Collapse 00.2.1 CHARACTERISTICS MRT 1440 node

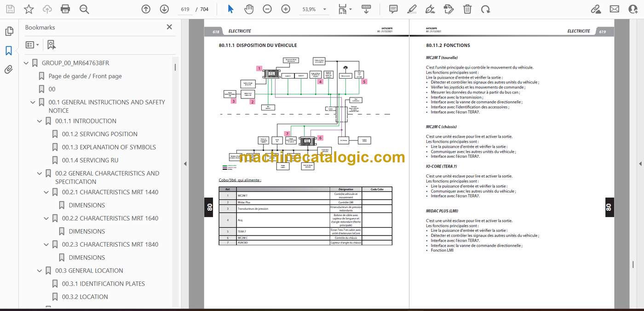(46, 192)
